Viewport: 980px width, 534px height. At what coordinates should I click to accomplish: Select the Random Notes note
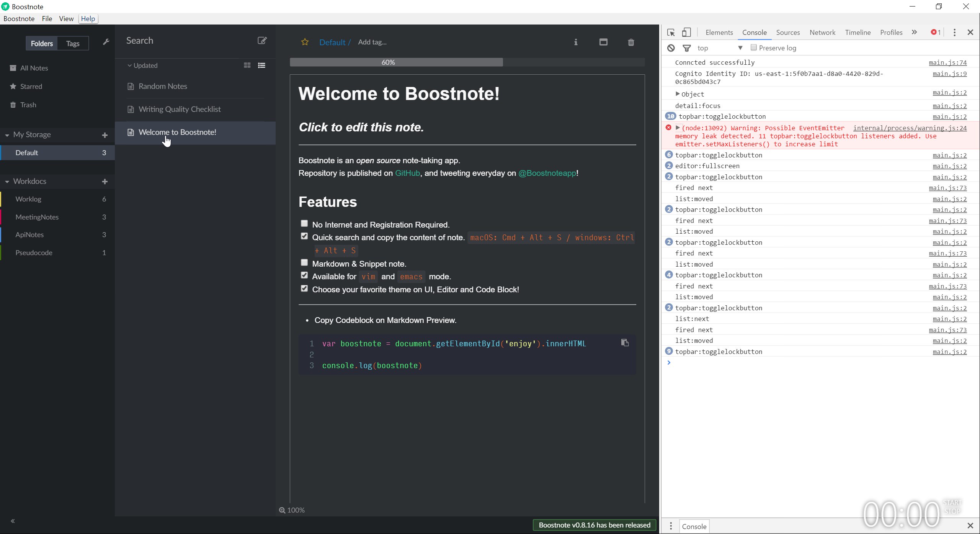(x=195, y=87)
